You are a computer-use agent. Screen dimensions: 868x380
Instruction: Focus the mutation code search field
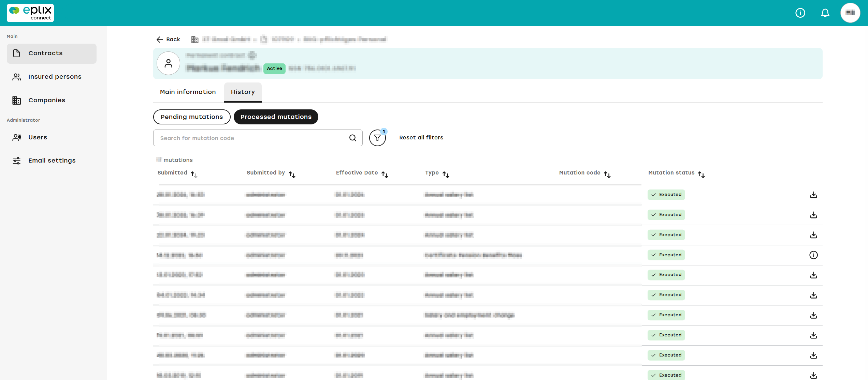pyautogui.click(x=258, y=138)
